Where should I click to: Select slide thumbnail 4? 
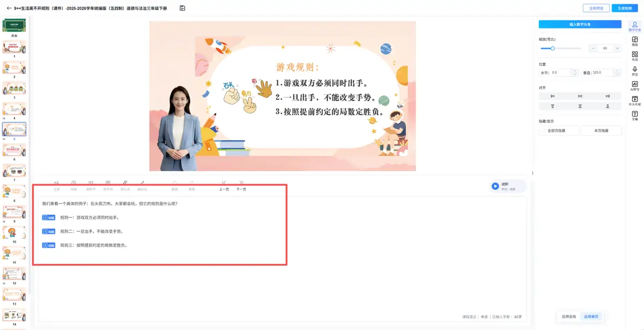pyautogui.click(x=14, y=108)
